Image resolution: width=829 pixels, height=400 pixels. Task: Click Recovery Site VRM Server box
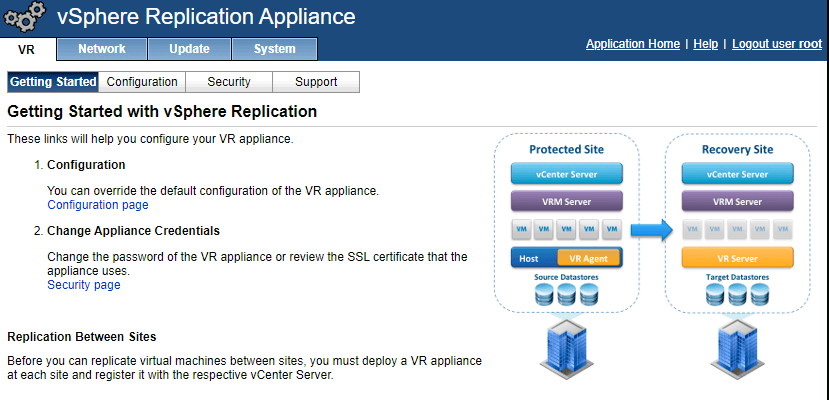point(738,201)
